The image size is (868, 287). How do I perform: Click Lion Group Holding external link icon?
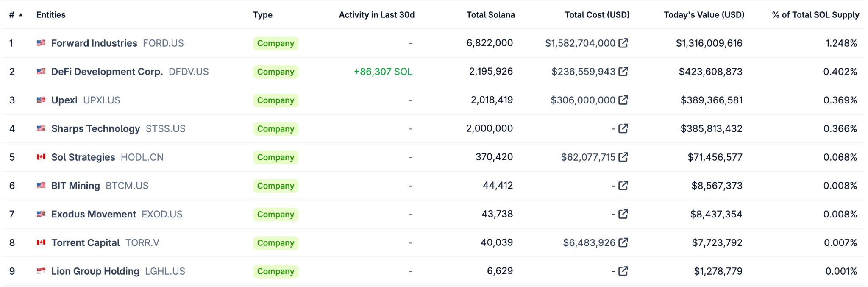[x=623, y=271]
